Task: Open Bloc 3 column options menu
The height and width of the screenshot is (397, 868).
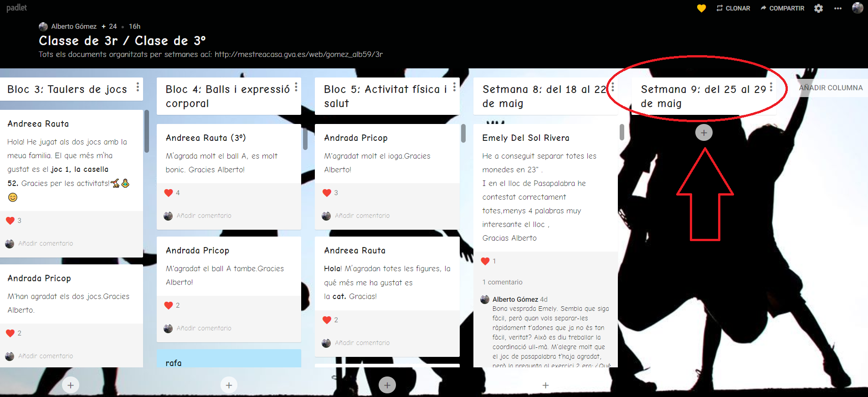Action: coord(138,87)
